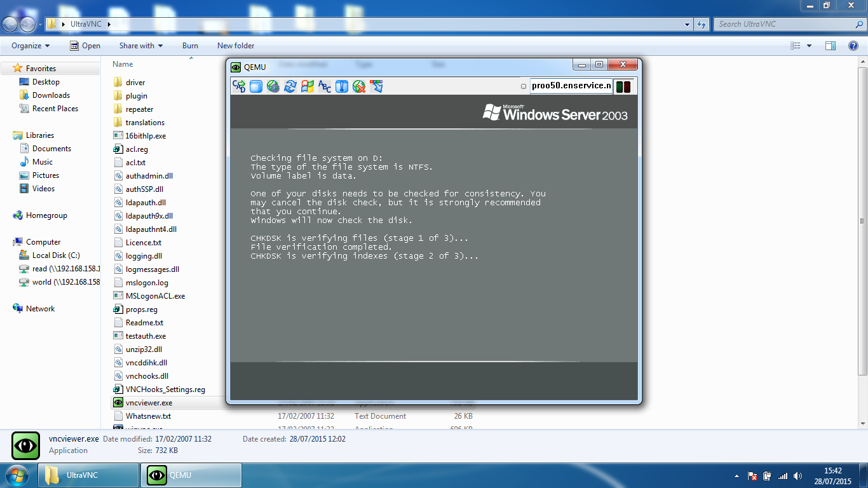Click the hostname field proo50.enservice
Image resolution: width=868 pixels, height=488 pixels.
(571, 86)
